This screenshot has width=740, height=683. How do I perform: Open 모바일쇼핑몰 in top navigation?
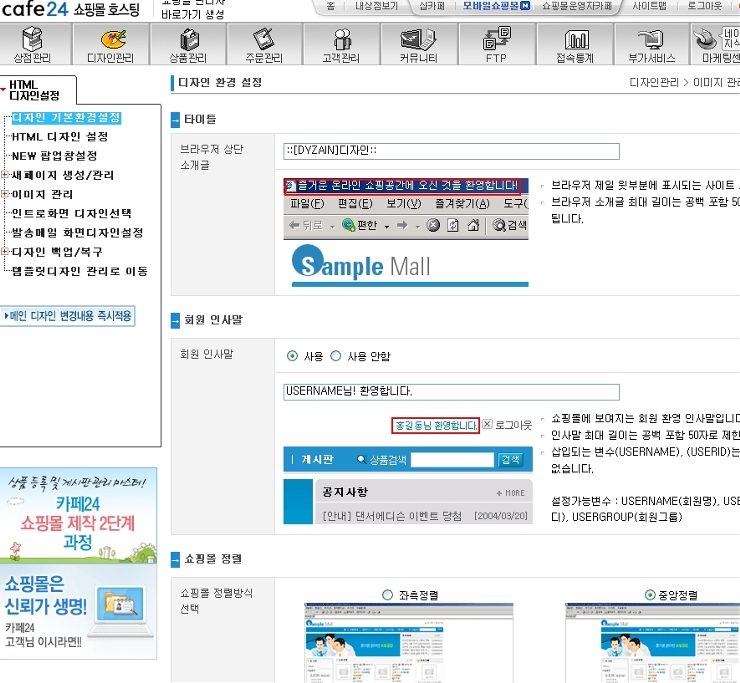pos(496,6)
